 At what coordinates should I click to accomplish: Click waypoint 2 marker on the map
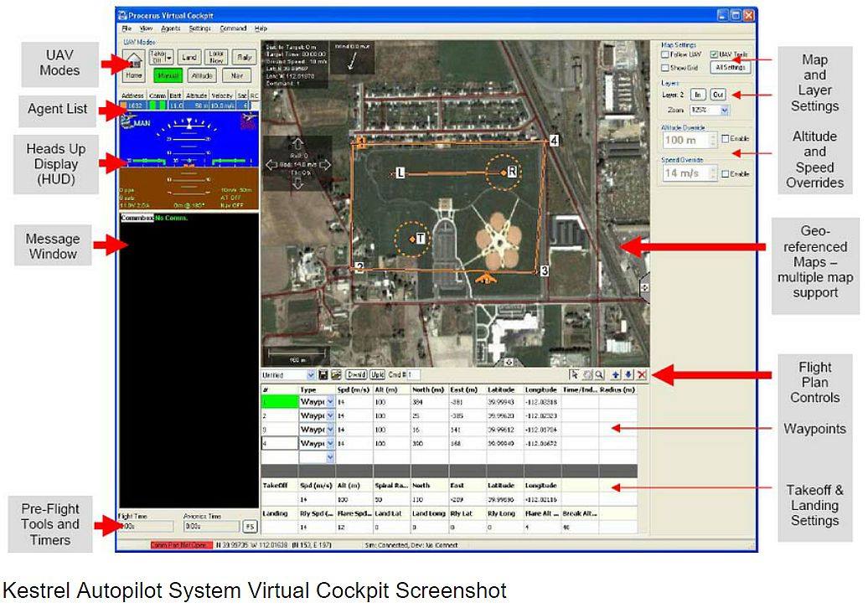pyautogui.click(x=359, y=268)
